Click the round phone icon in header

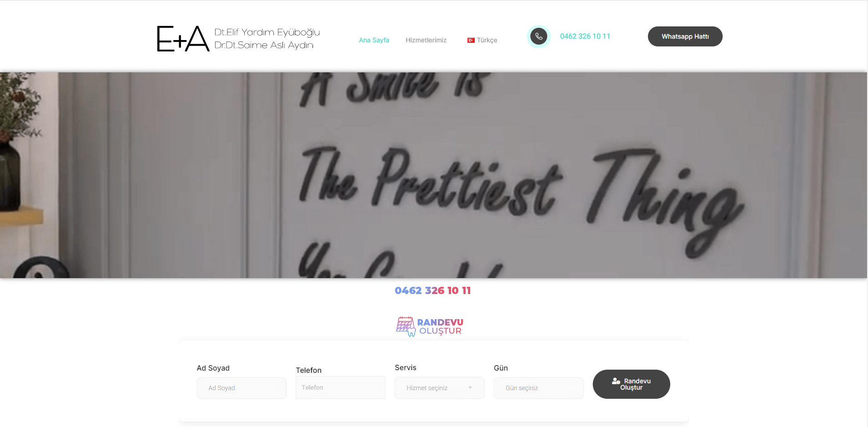[x=539, y=36]
